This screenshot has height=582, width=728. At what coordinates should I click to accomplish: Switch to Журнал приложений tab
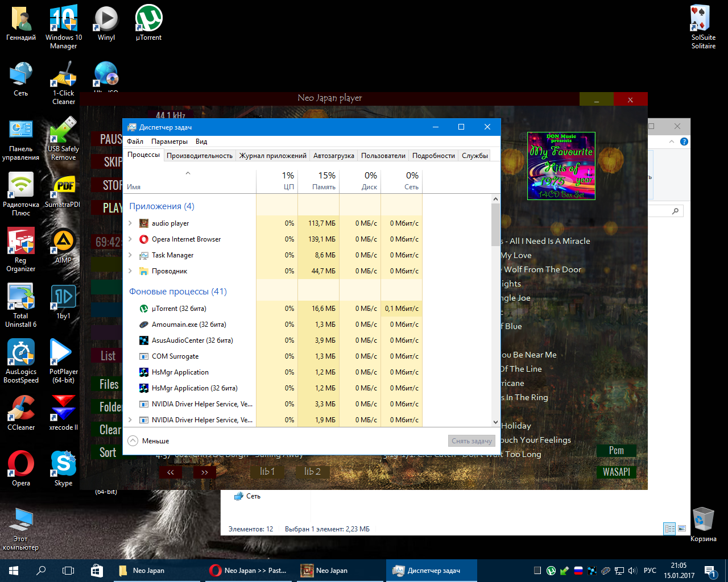pyautogui.click(x=273, y=156)
